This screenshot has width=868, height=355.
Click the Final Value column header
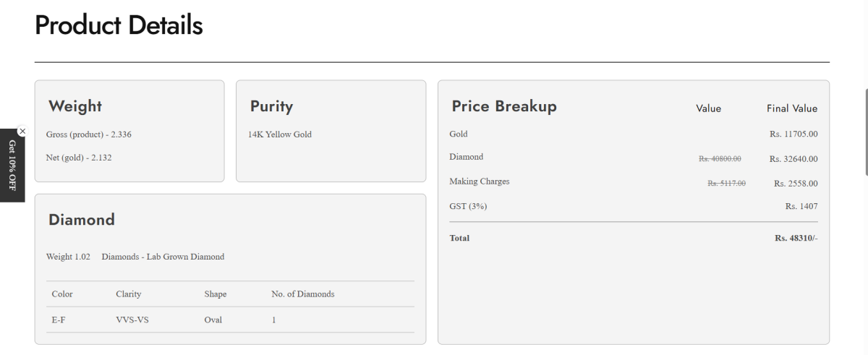click(792, 108)
